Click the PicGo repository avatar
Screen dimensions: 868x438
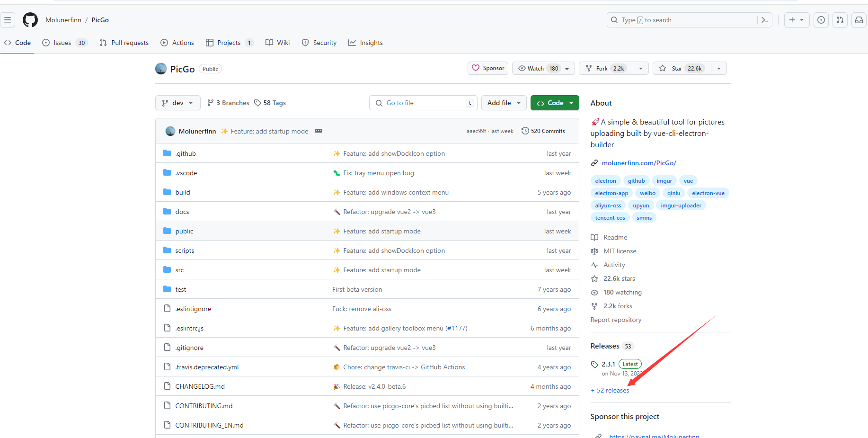click(161, 69)
